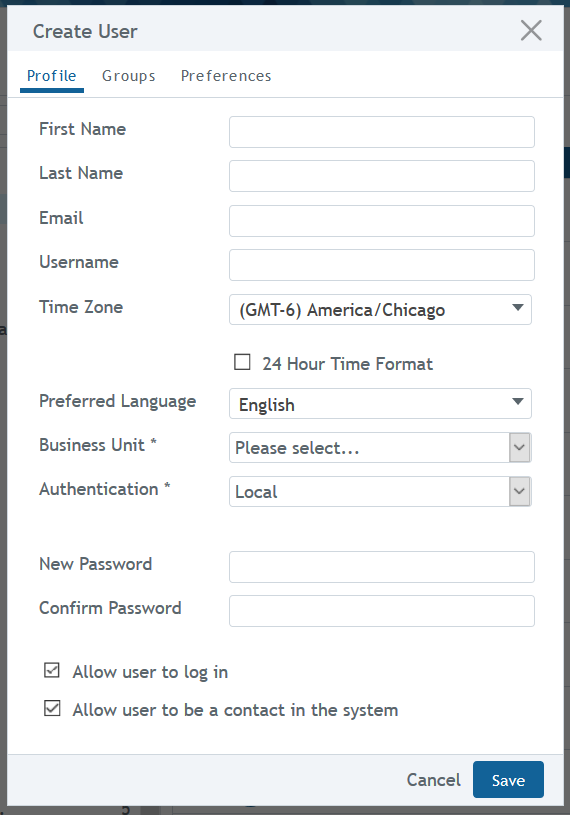The image size is (570, 815).
Task: Focus the New Password field
Action: [x=381, y=567]
